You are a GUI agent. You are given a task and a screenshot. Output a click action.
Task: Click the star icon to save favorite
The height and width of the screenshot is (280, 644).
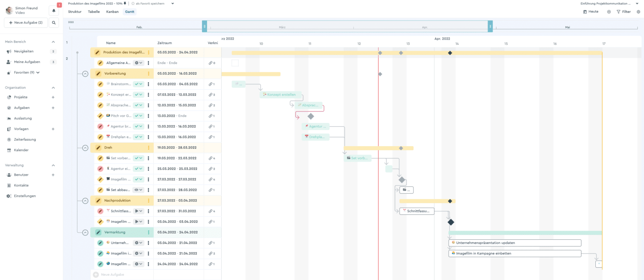tap(133, 3)
